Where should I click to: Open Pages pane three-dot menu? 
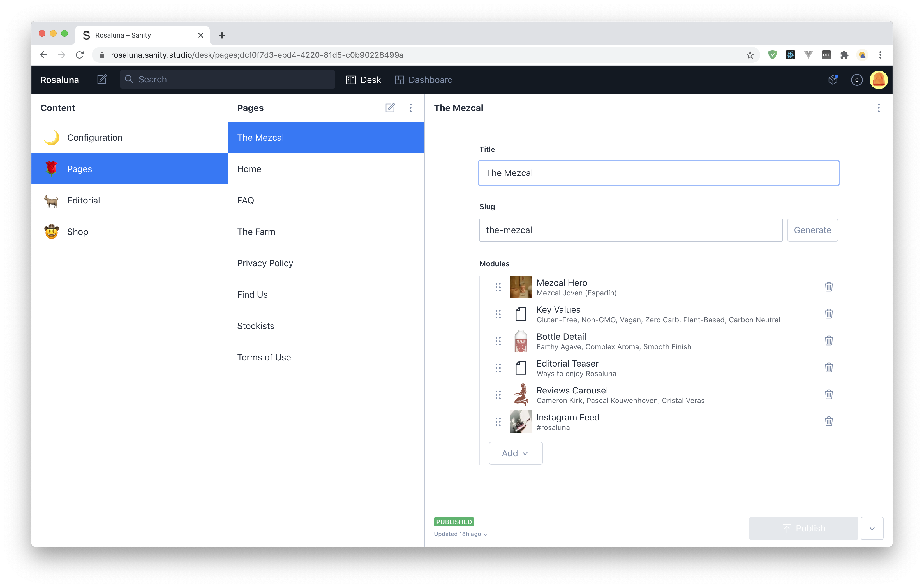(411, 108)
